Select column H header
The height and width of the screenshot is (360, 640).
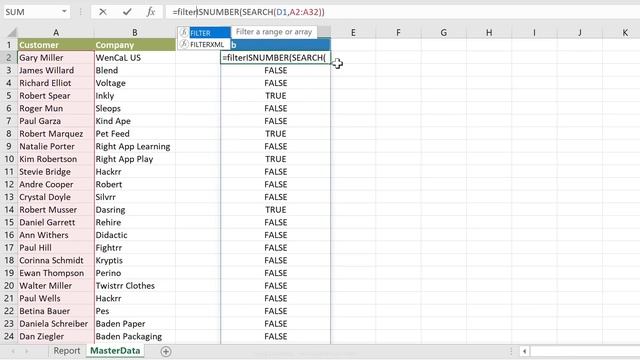point(489,32)
